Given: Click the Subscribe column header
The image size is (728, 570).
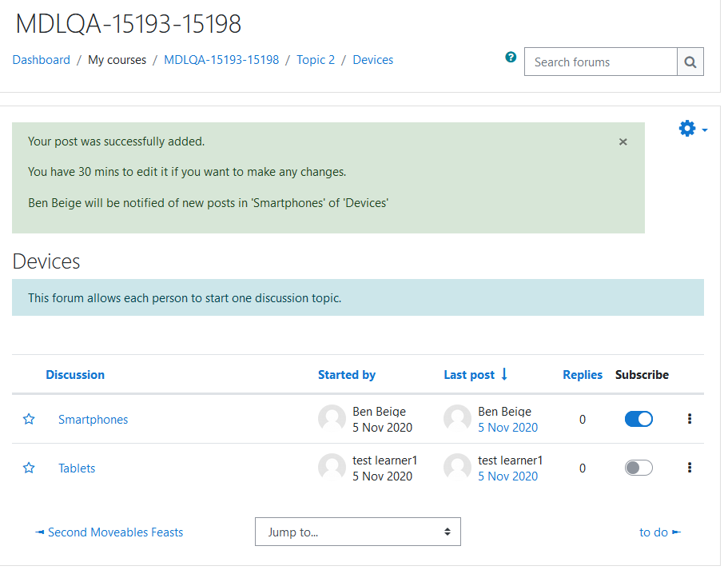Looking at the screenshot, I should point(642,375).
